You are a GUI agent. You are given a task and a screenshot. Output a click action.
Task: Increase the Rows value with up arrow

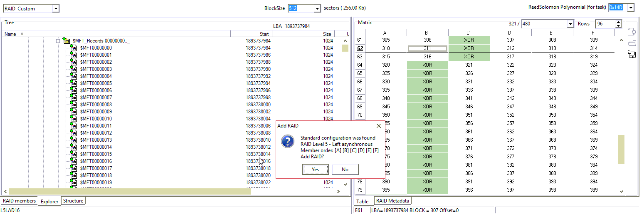pos(618,22)
